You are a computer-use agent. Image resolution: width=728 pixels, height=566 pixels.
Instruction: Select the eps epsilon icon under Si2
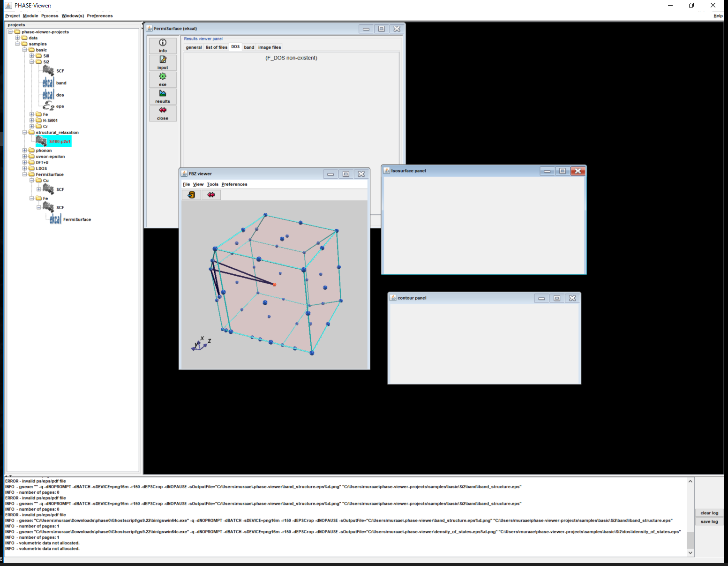pos(49,106)
